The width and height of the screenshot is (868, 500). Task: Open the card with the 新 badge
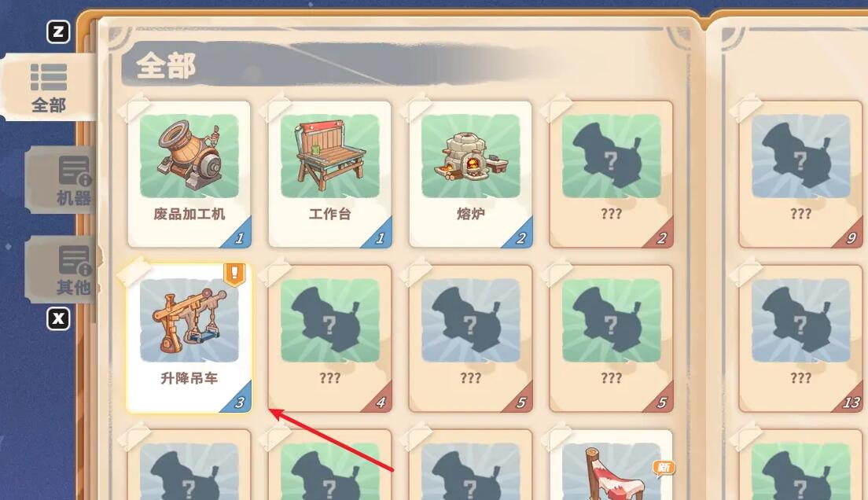611,465
